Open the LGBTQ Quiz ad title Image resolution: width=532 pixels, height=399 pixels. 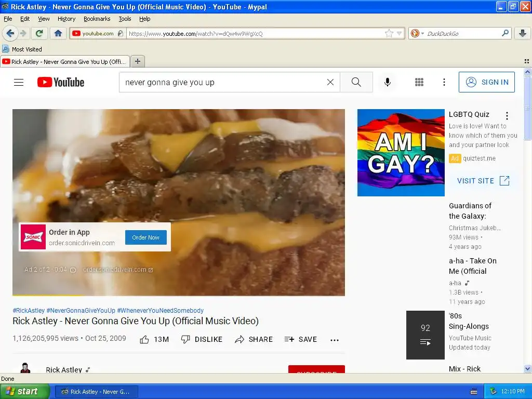coord(469,114)
